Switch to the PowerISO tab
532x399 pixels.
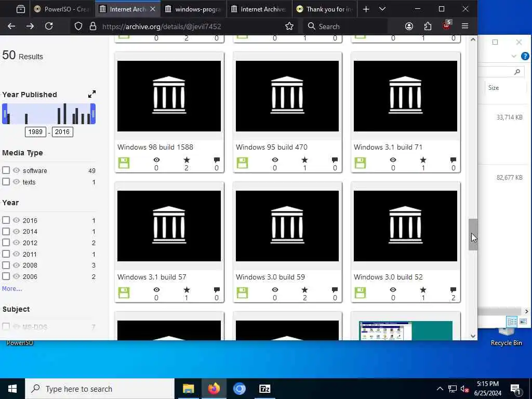[61, 9]
